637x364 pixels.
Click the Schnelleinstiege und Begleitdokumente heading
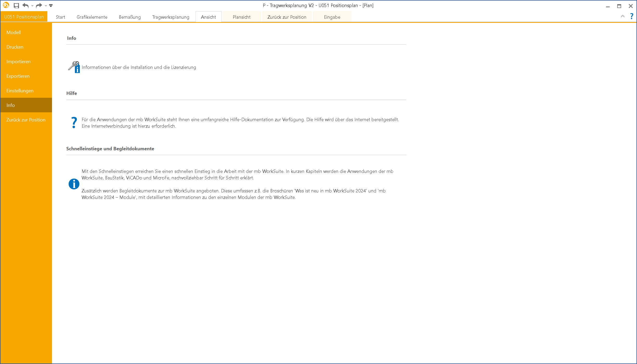110,149
